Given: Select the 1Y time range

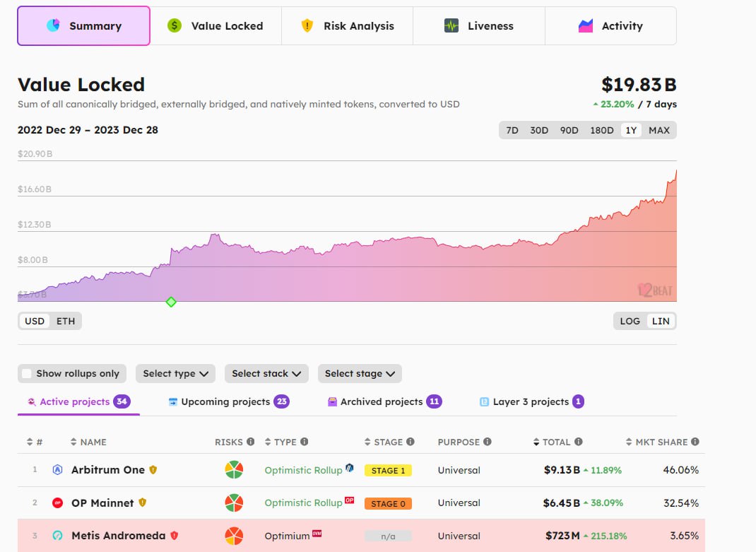Looking at the screenshot, I should [x=631, y=130].
